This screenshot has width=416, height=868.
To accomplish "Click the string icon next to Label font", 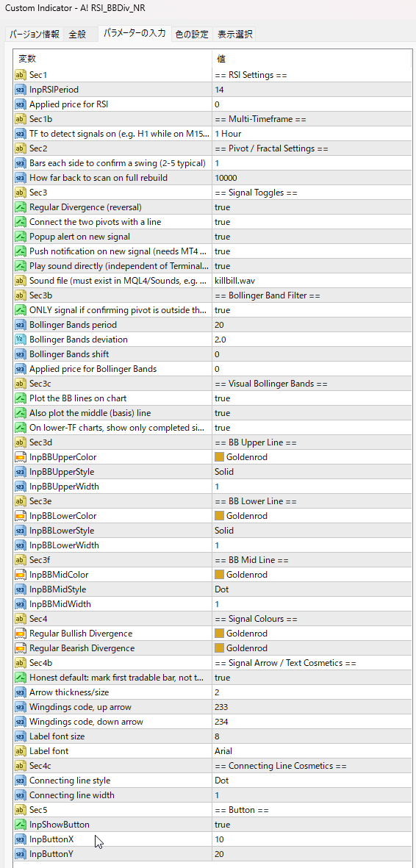I will point(21,751).
